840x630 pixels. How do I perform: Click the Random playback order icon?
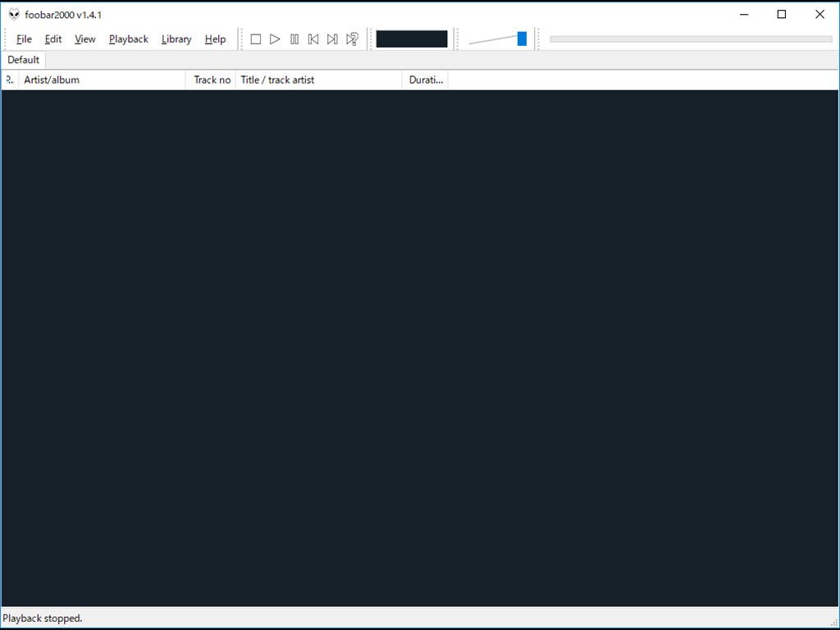point(352,39)
